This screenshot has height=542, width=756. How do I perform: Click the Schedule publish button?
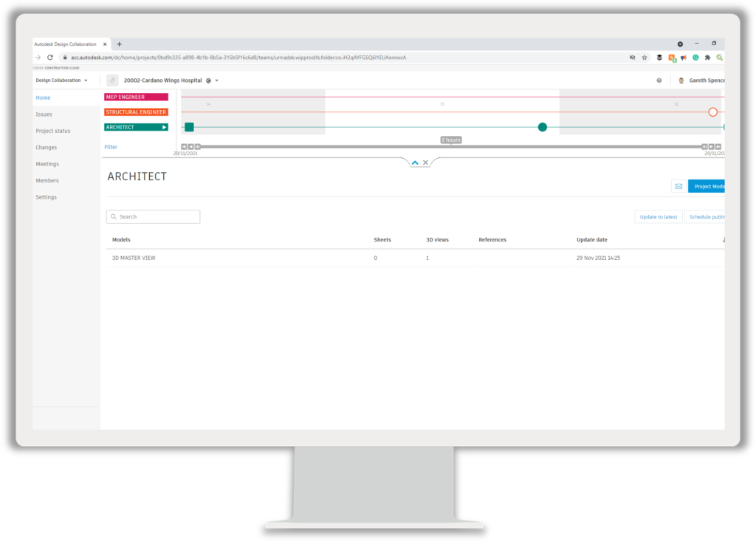coord(705,217)
